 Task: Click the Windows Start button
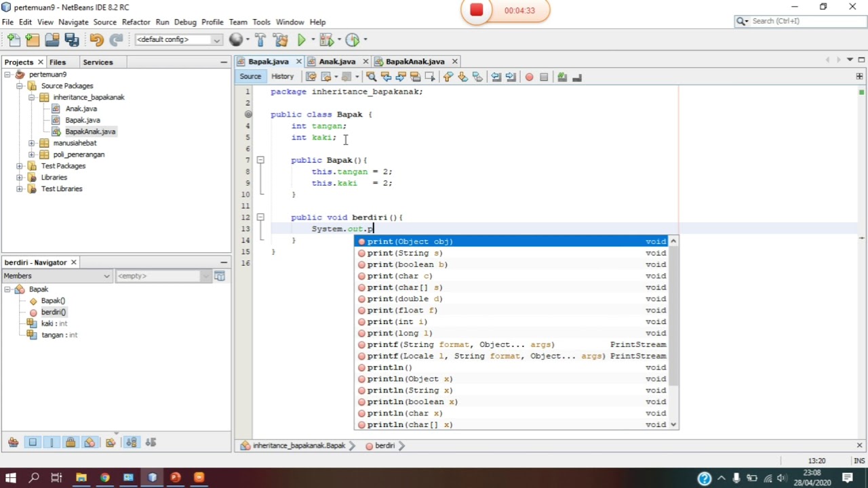pyautogui.click(x=11, y=478)
